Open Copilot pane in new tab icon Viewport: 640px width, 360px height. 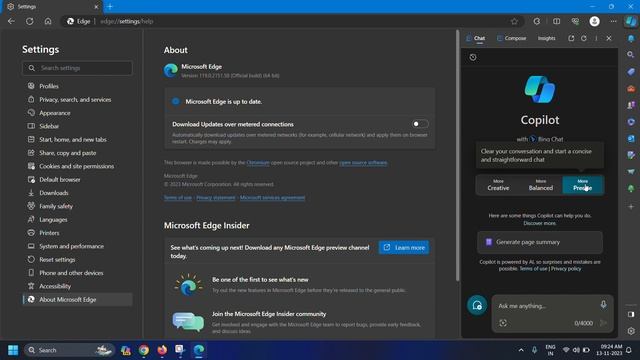tap(571, 38)
